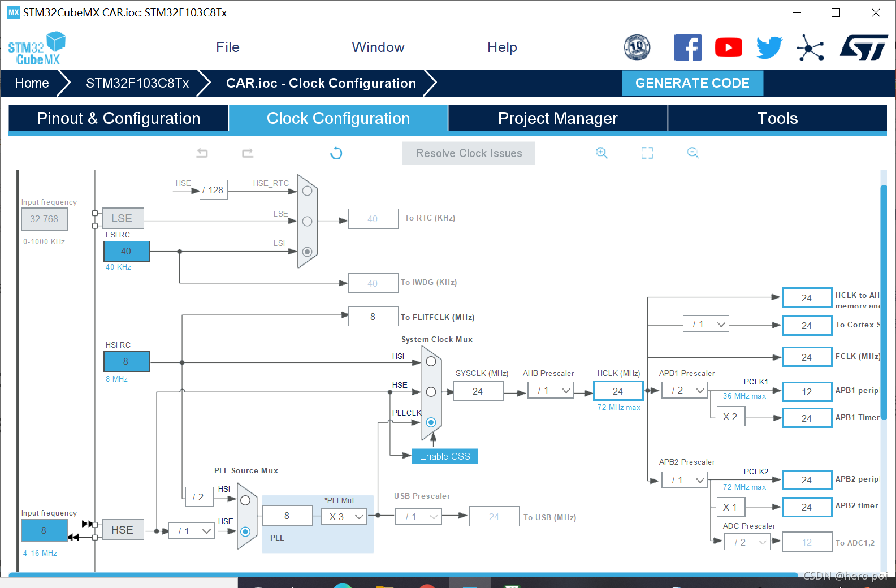The width and height of the screenshot is (896, 588).
Task: Click the PLL input value 8 box
Action: pyautogui.click(x=287, y=516)
